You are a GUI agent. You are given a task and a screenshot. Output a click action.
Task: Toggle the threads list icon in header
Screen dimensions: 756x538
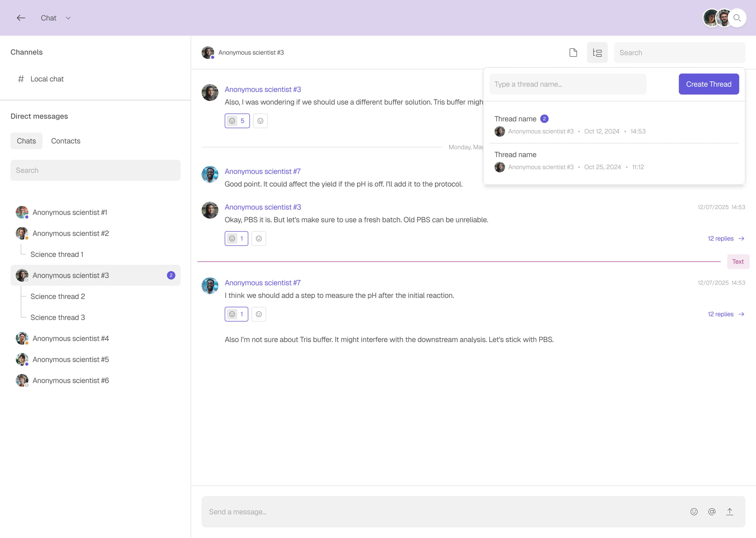click(x=598, y=52)
